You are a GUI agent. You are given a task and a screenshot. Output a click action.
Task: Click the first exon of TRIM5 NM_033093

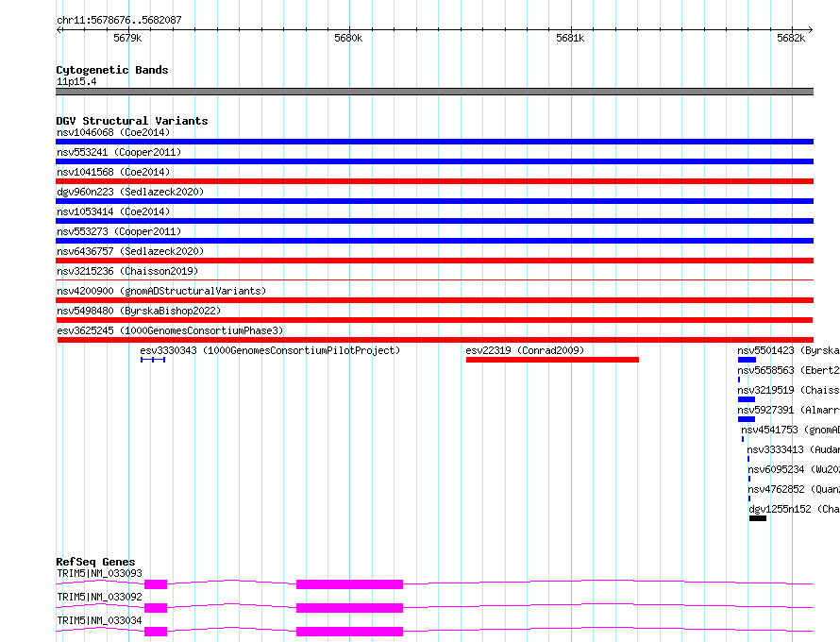coord(156,584)
